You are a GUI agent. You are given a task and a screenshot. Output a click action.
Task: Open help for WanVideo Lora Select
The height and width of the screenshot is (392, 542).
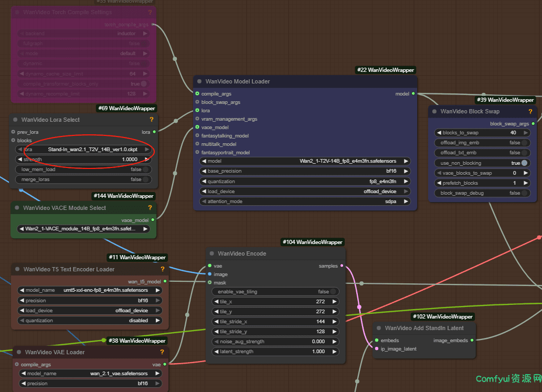[x=152, y=120]
